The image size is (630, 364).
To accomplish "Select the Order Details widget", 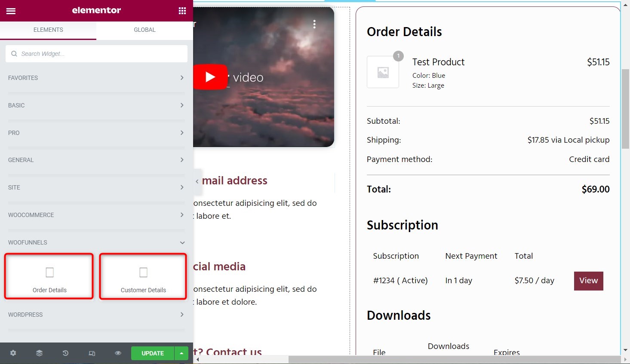I will coord(49,276).
